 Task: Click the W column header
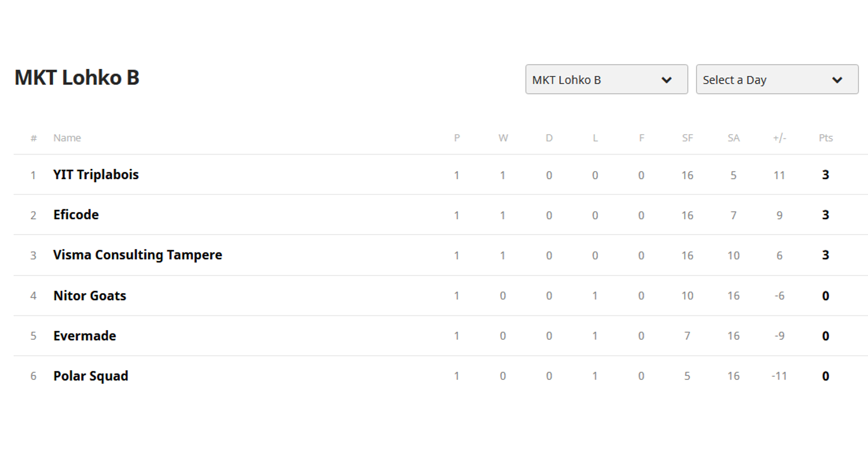503,138
